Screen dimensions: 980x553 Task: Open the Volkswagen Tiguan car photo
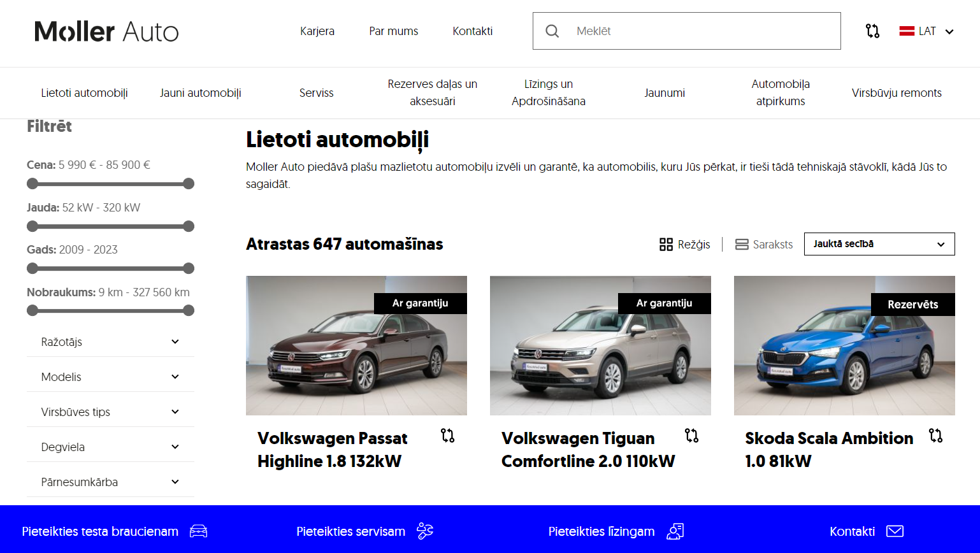pyautogui.click(x=600, y=345)
